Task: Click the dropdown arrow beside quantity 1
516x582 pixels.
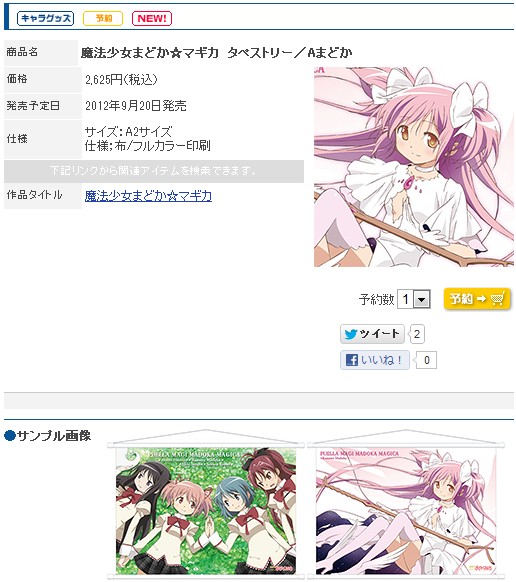Action: [421, 299]
